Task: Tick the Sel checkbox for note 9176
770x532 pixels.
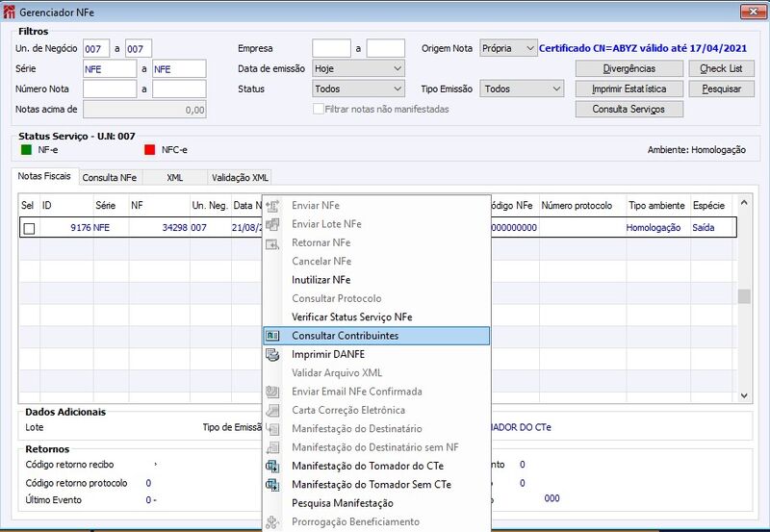Action: (30, 228)
